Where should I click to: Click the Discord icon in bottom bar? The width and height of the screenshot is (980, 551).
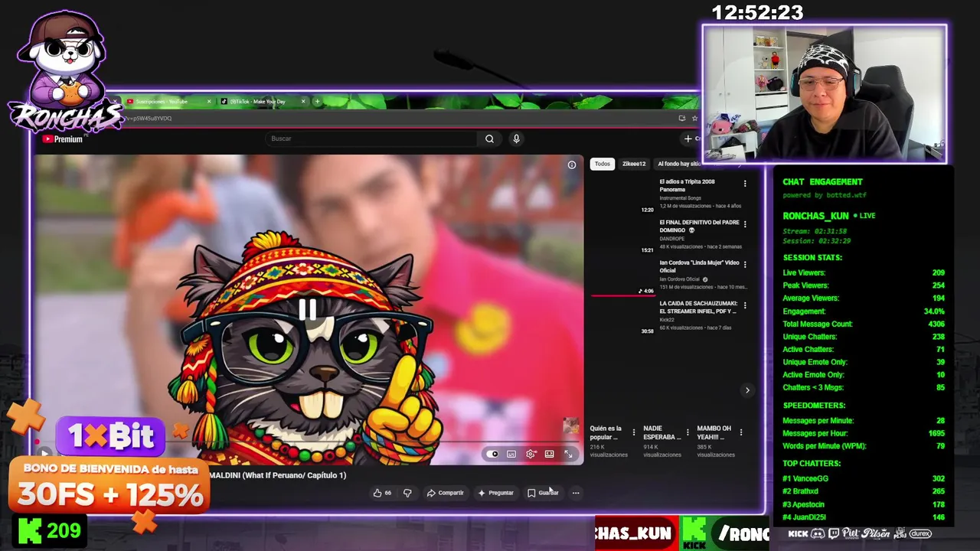coord(818,533)
